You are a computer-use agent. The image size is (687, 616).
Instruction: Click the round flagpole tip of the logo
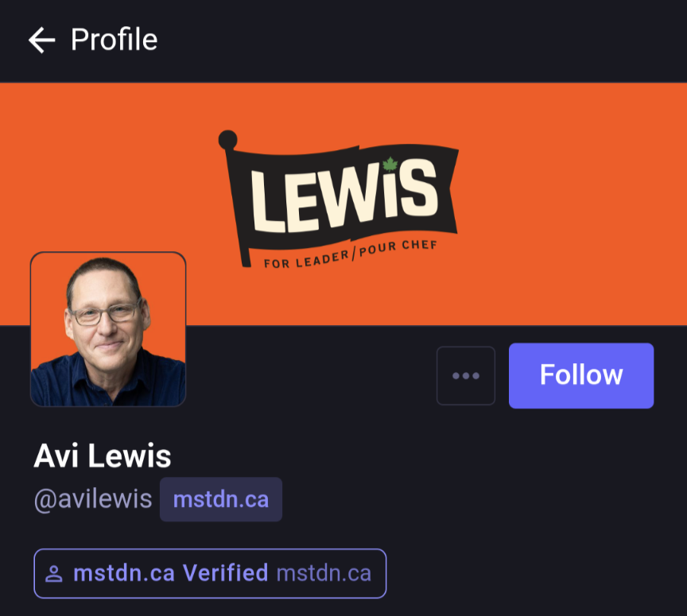[227, 138]
